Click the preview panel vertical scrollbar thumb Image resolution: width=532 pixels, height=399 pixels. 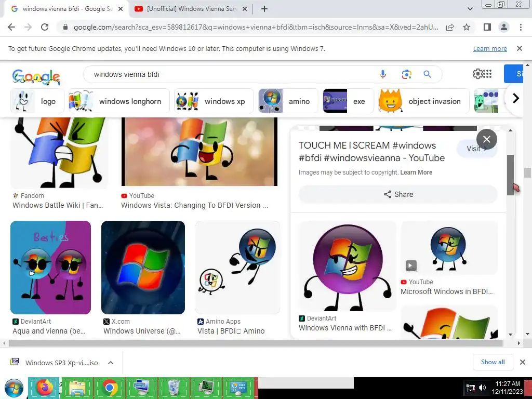(510, 175)
